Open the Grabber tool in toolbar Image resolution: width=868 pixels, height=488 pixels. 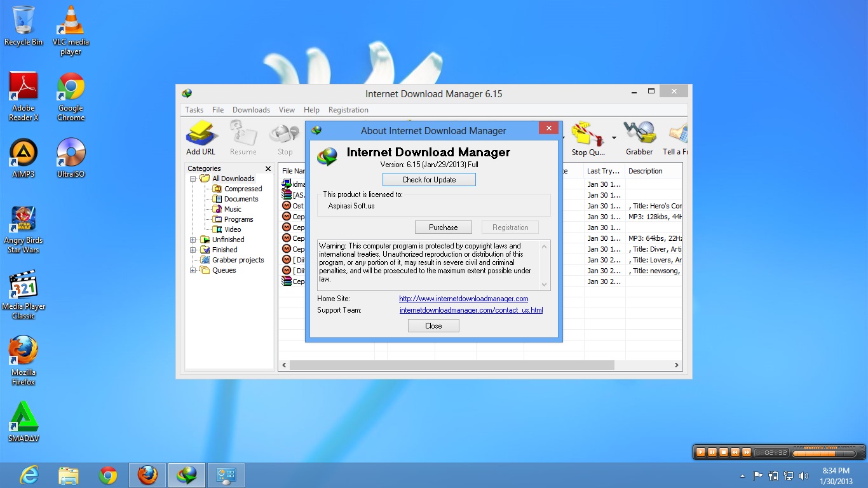pos(639,139)
